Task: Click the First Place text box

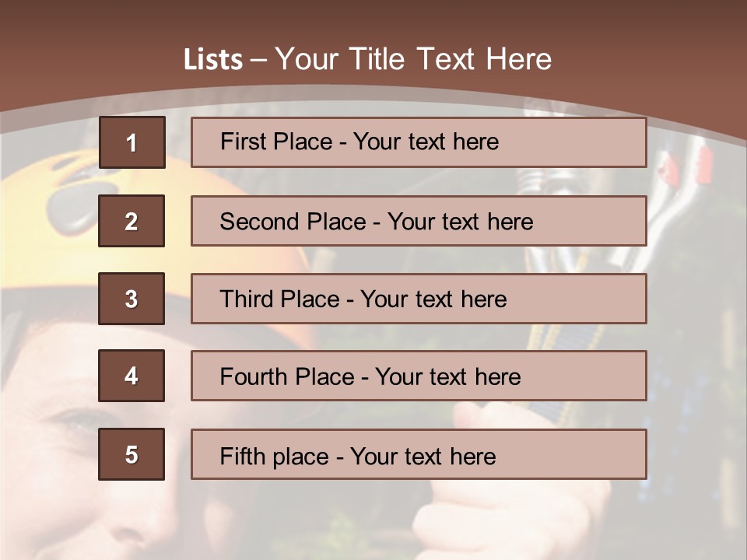Action: [x=419, y=142]
